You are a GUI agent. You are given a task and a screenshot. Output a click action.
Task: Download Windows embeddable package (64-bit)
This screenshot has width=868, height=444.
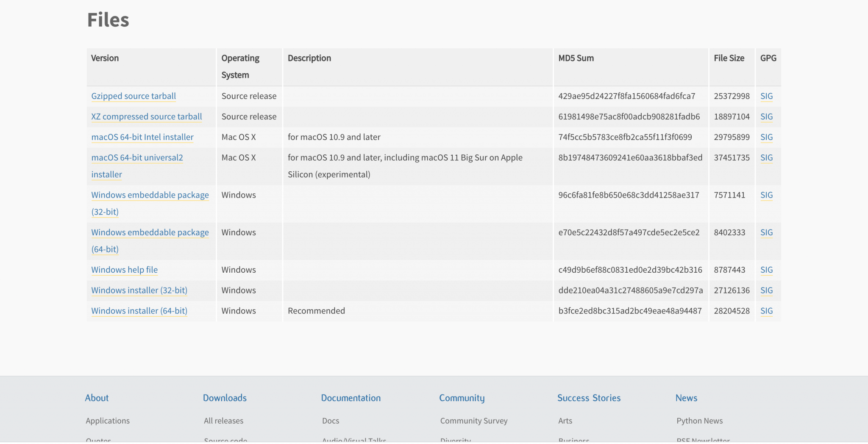click(x=150, y=232)
